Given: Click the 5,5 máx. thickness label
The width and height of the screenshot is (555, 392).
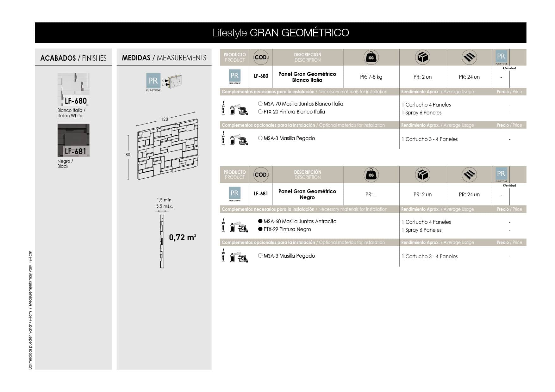Looking at the screenshot, I should 165,206.
